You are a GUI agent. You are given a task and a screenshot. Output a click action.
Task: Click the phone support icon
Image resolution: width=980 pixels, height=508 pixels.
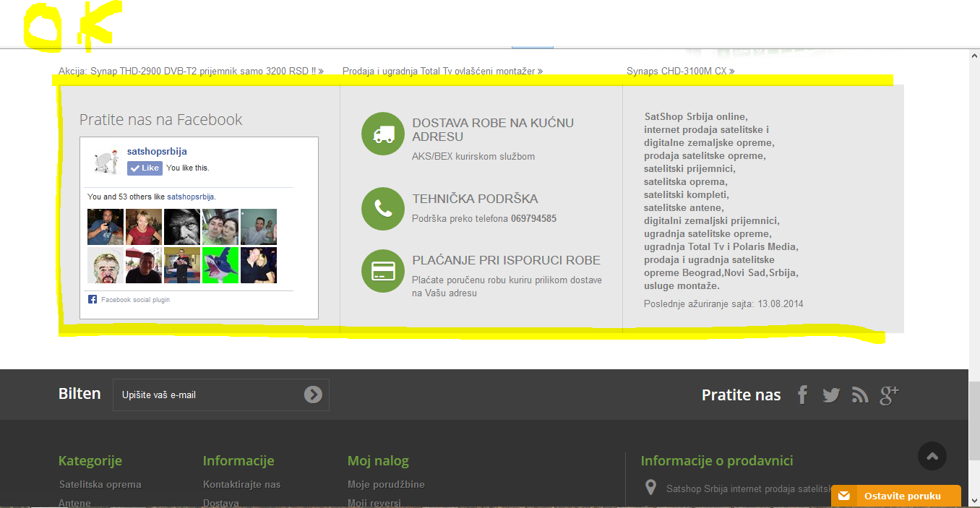tap(383, 209)
